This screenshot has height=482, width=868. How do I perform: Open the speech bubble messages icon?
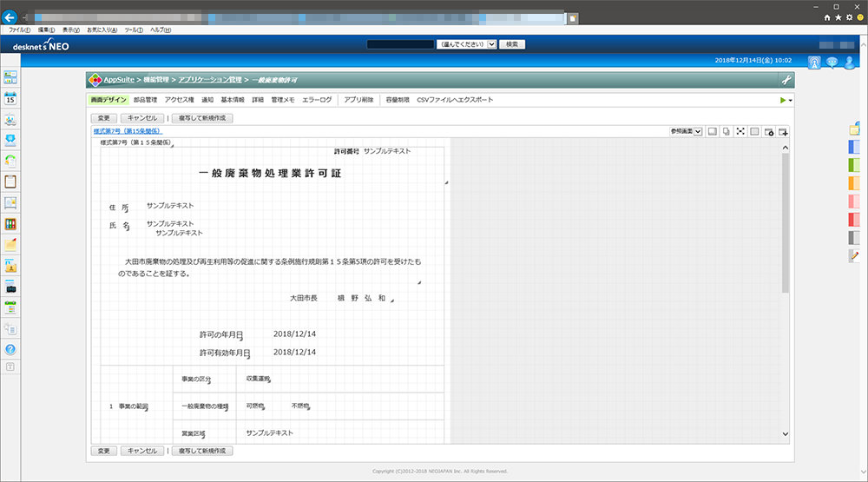[x=832, y=61]
